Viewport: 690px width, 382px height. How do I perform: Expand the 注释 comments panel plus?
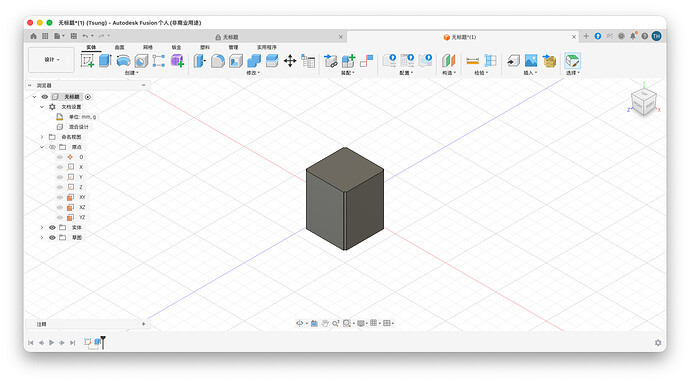click(x=143, y=324)
